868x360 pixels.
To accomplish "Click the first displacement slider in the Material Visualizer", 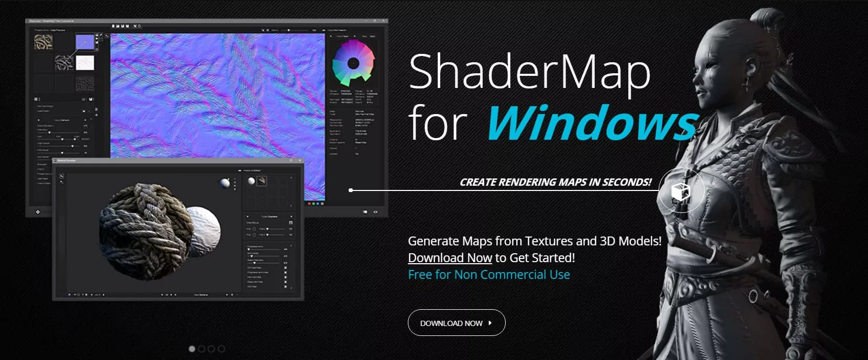I will click(249, 250).
